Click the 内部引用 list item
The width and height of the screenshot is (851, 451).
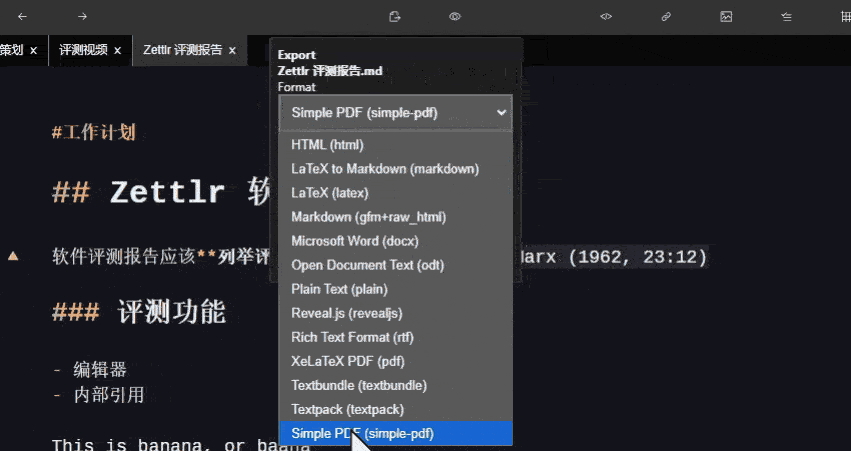pos(109,395)
